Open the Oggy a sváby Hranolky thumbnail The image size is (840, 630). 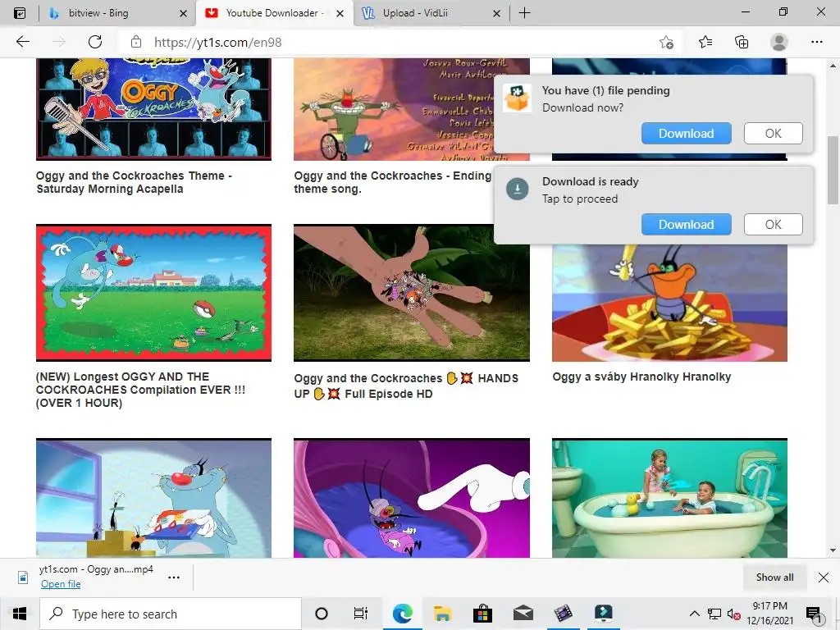(669, 304)
